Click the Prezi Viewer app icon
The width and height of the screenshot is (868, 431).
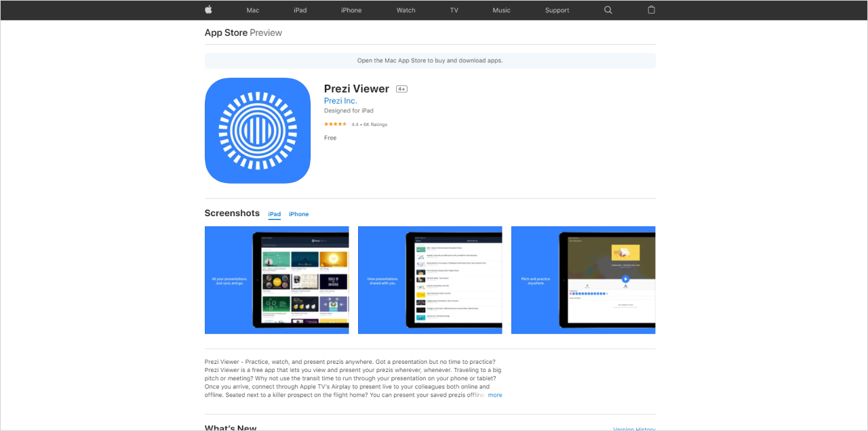(258, 130)
